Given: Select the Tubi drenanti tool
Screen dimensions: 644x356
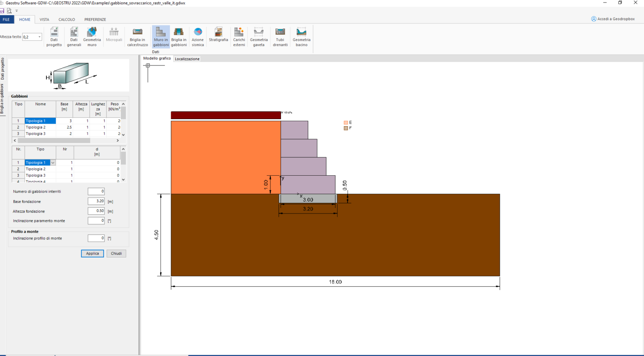Looking at the screenshot, I should [x=280, y=36].
